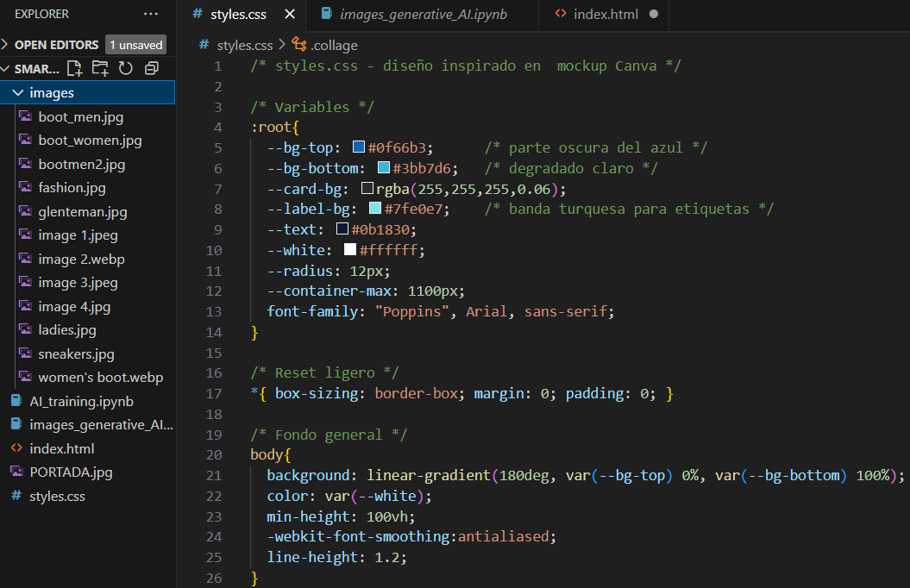Screen dimensions: 910x588
Task: Collapse all folders in Explorer
Action: [x=152, y=68]
